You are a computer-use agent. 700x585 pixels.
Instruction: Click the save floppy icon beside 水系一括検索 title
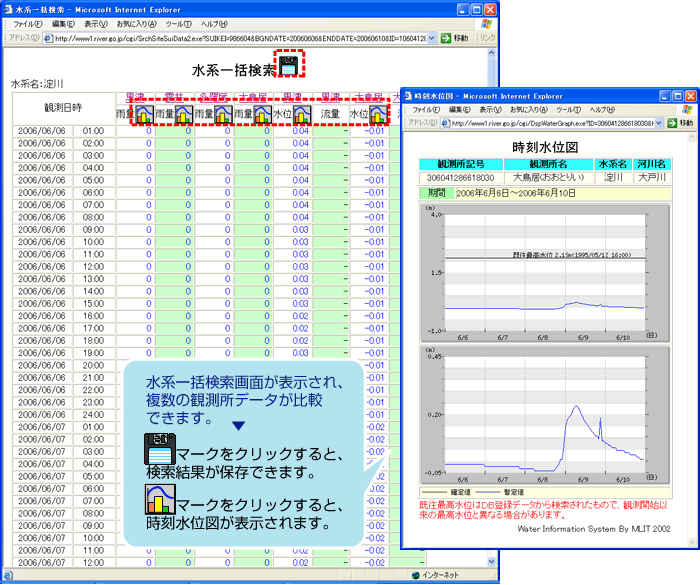coord(290,67)
